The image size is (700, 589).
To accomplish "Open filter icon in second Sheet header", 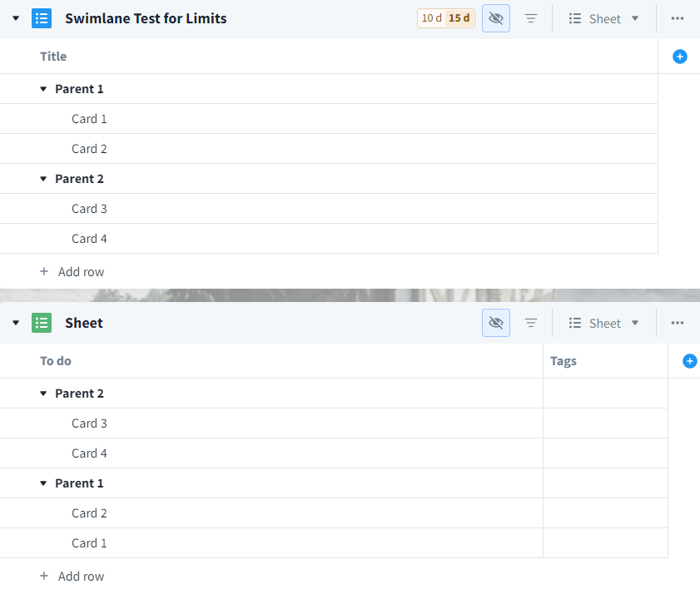I will [x=531, y=323].
